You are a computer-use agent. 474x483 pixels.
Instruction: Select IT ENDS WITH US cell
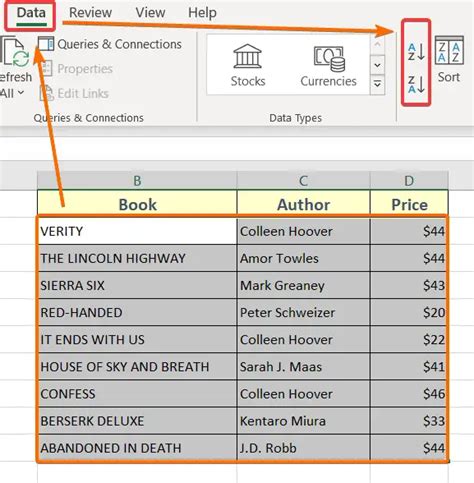tap(137, 340)
